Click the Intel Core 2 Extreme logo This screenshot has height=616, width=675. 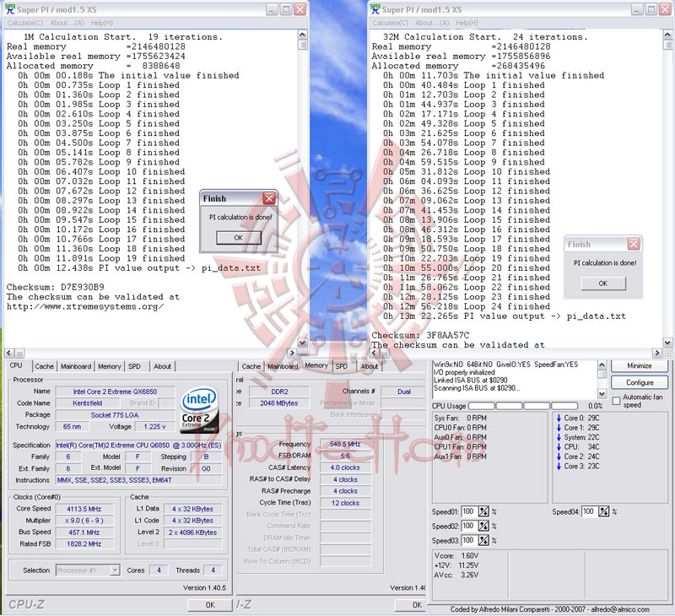[199, 409]
